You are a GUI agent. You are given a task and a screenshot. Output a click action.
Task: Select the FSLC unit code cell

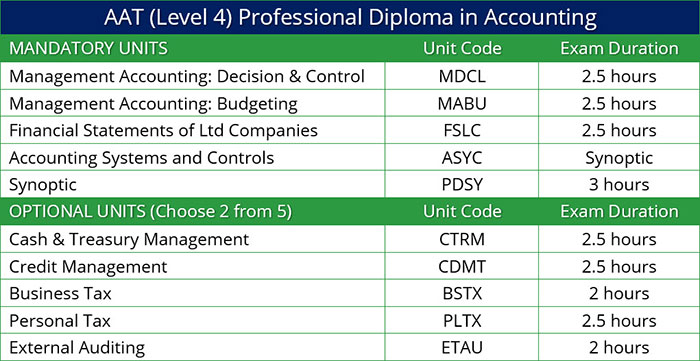[x=462, y=131]
